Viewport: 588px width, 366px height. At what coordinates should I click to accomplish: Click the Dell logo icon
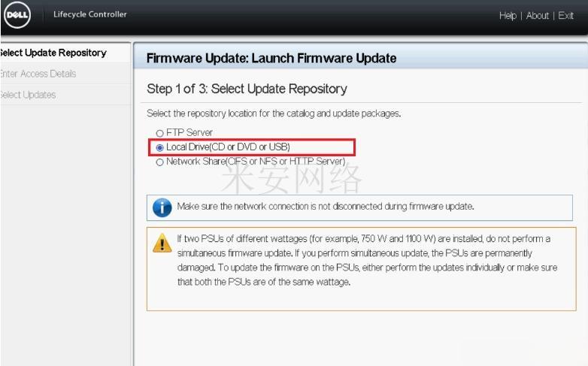pos(17,14)
